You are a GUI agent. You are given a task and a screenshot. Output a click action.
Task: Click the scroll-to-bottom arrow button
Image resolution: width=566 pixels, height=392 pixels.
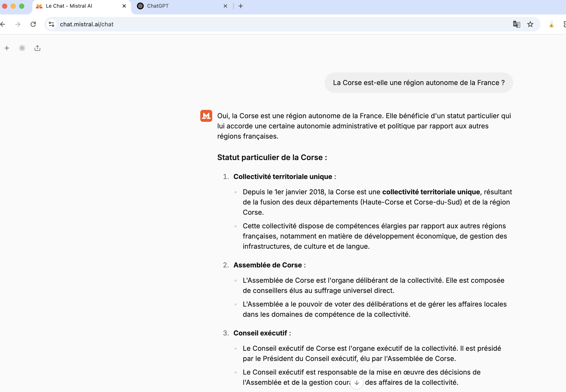click(x=357, y=382)
